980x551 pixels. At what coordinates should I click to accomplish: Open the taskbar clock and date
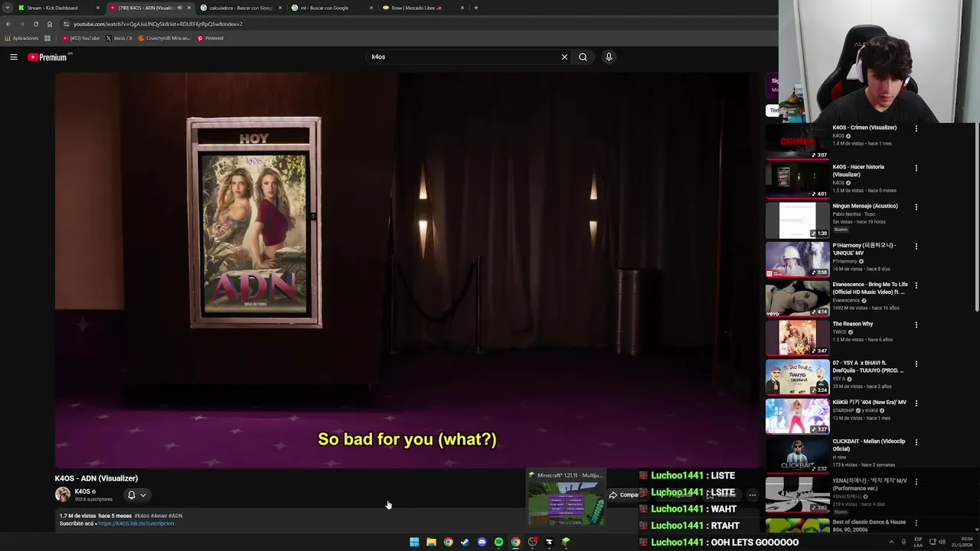point(962,542)
